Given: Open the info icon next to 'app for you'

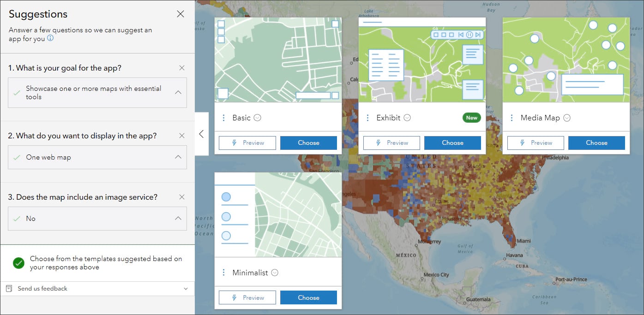Looking at the screenshot, I should pos(50,38).
